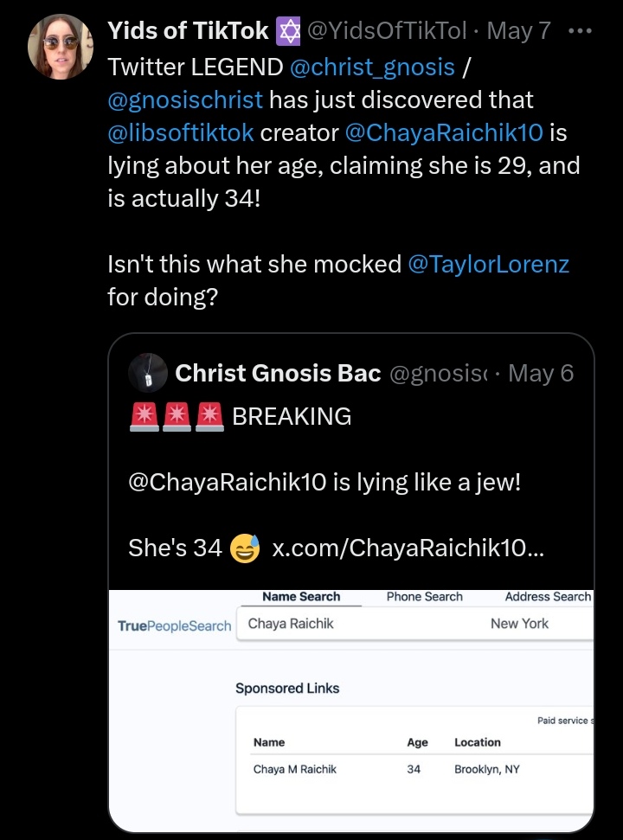623x840 pixels.
Task: Click the TruePeopleSearch logo
Action: coord(175,625)
